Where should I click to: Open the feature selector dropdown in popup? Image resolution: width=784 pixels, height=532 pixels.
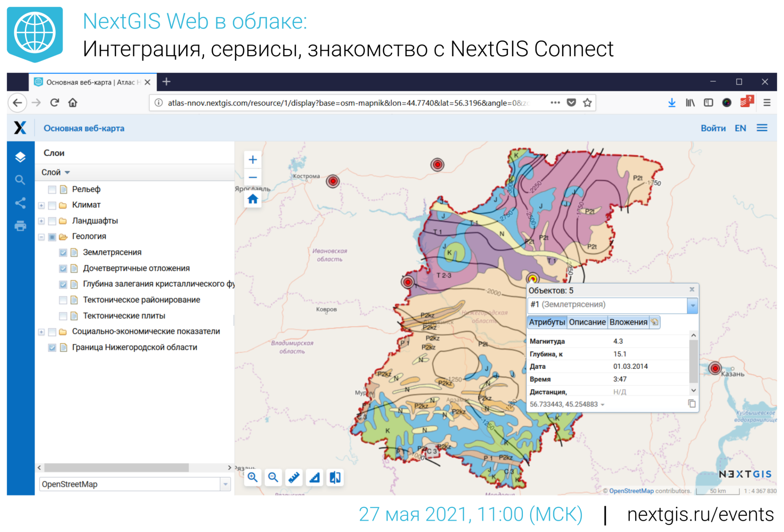[692, 305]
